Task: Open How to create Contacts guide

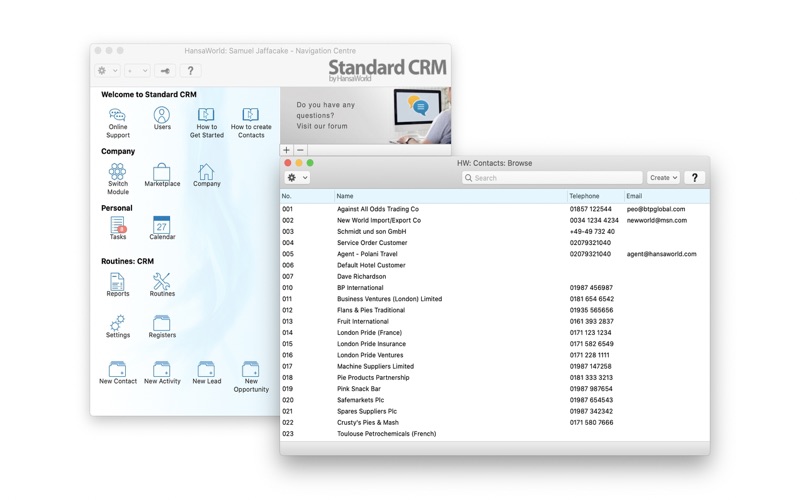Action: 251,122
